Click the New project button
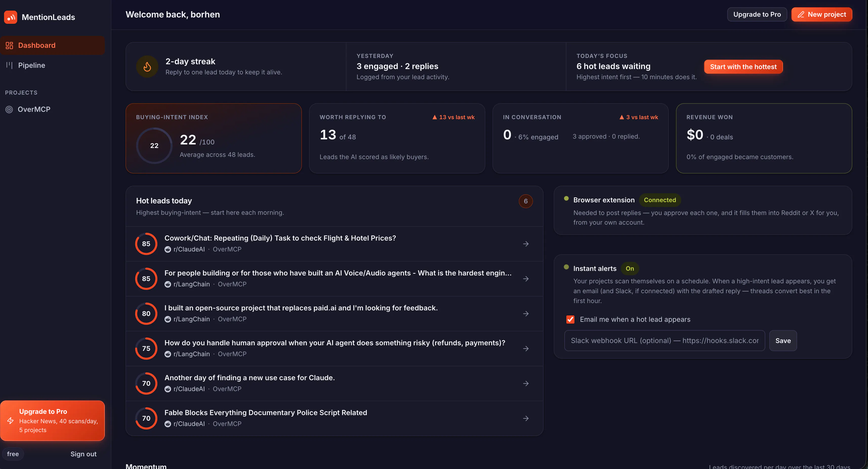The height and width of the screenshot is (469, 868). point(821,14)
